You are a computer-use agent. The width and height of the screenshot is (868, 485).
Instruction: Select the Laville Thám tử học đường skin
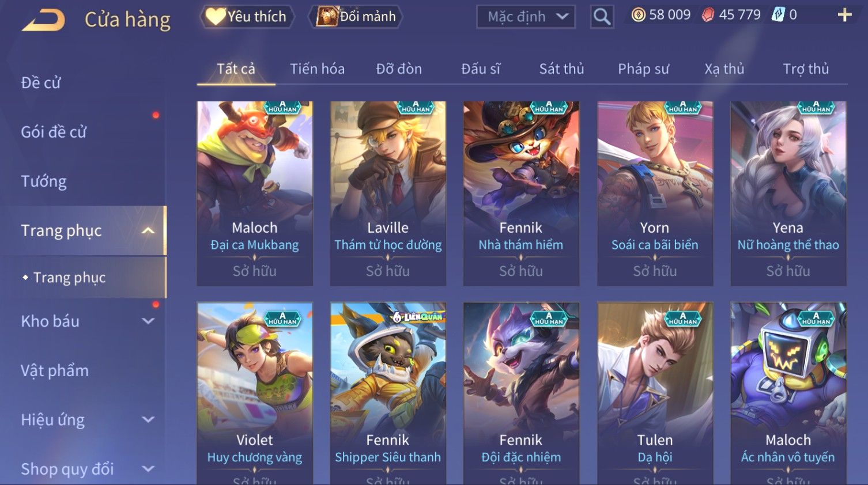[x=388, y=194]
